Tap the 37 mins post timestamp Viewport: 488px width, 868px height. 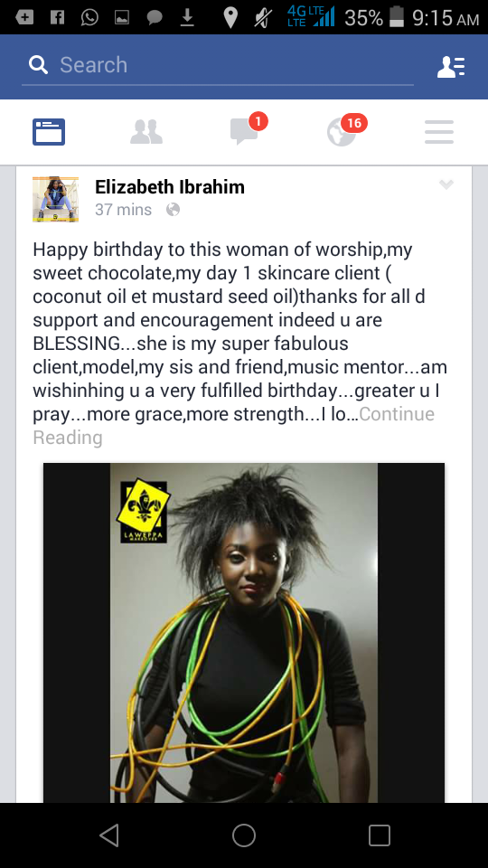(x=124, y=210)
